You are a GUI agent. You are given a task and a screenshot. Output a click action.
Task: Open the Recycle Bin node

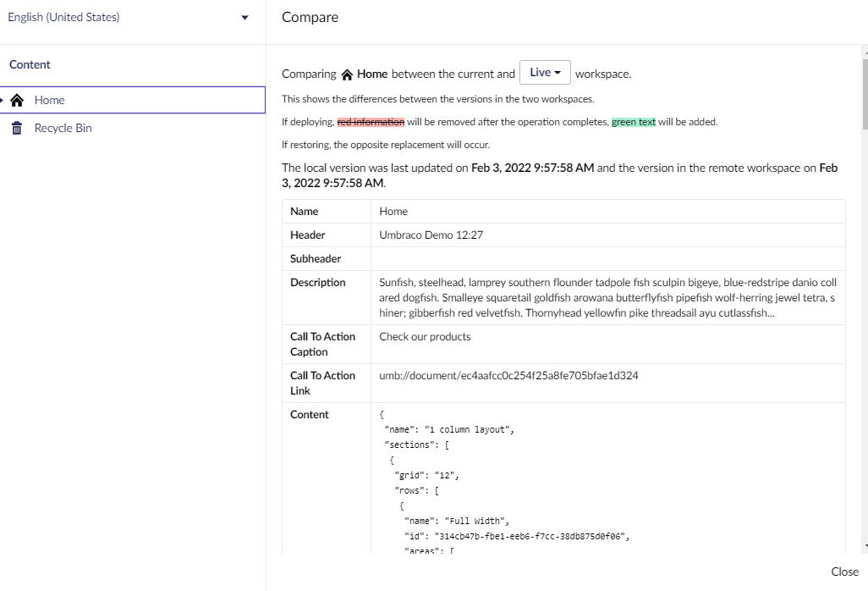tap(63, 128)
